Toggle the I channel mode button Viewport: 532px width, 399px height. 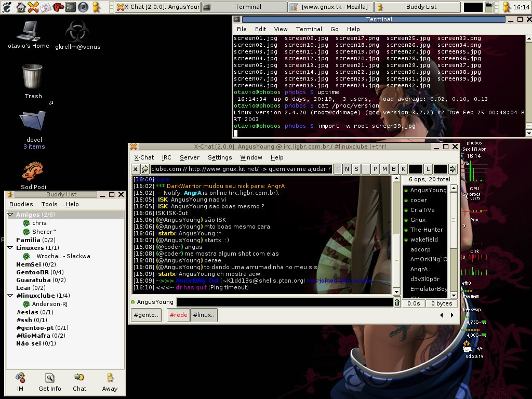click(x=366, y=169)
